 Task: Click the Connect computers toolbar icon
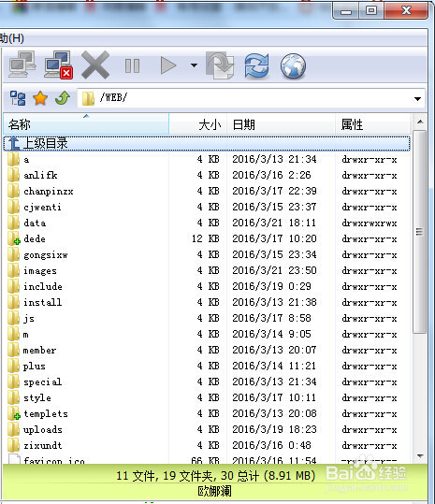[22, 65]
